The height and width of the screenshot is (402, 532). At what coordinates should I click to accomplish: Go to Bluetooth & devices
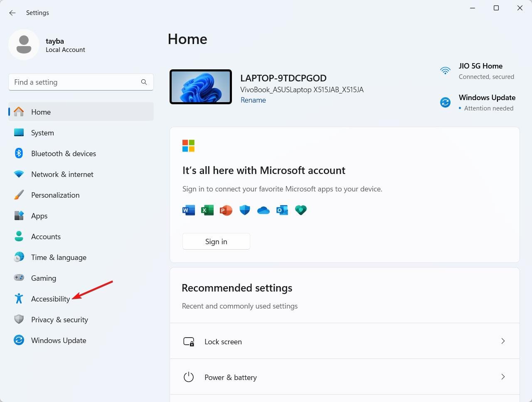point(81,153)
